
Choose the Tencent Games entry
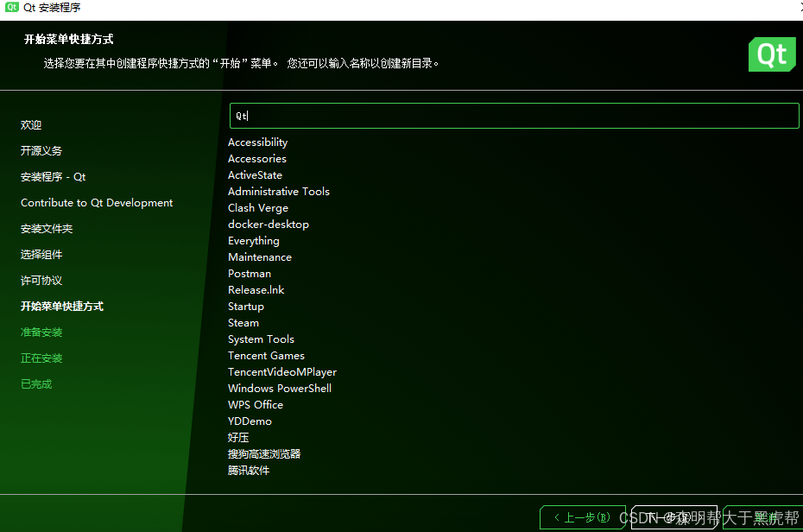click(x=266, y=355)
